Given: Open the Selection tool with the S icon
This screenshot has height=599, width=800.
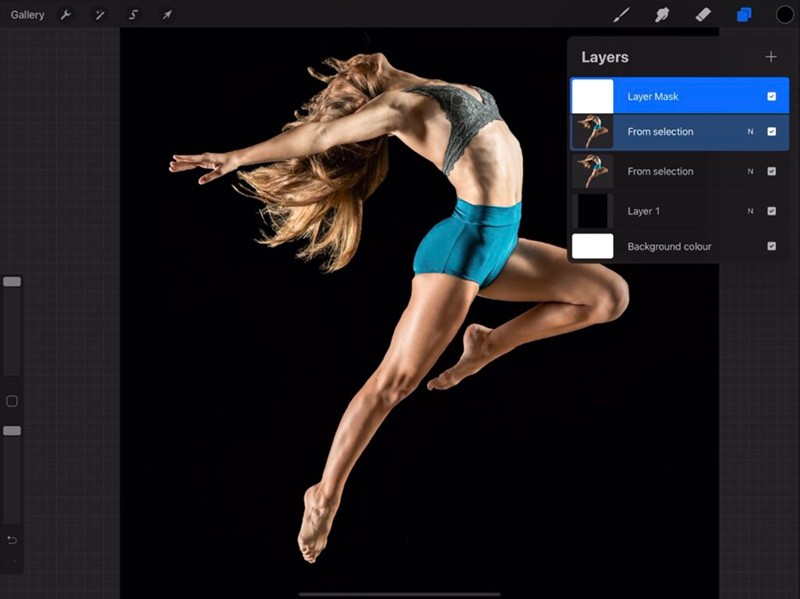Looking at the screenshot, I should pyautogui.click(x=133, y=14).
